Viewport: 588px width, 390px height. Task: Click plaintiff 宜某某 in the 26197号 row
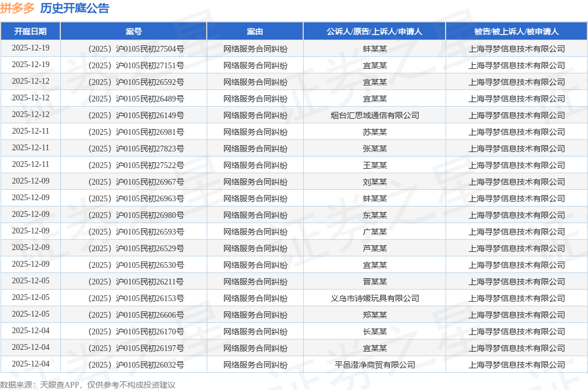374,348
